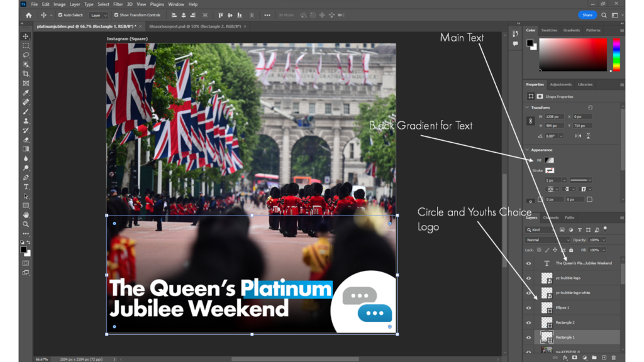This screenshot has width=644, height=362.
Task: Open the Auto-Select Layer dropdown
Action: pos(97,15)
